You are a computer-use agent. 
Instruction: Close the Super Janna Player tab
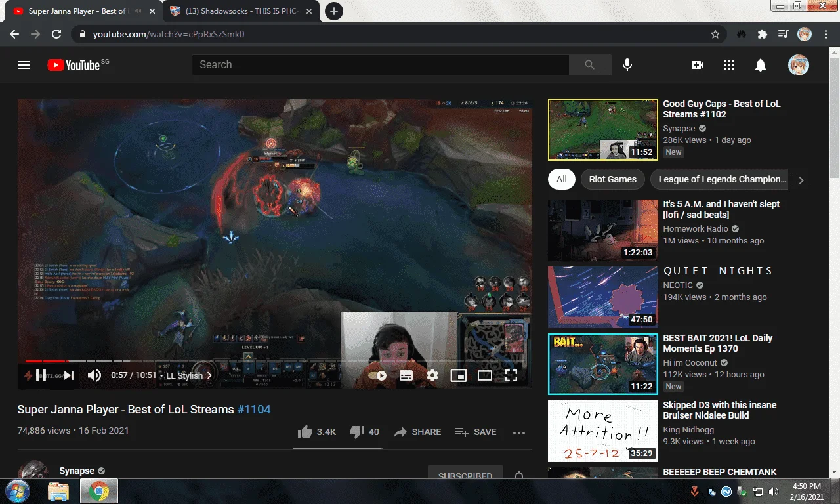point(152,11)
